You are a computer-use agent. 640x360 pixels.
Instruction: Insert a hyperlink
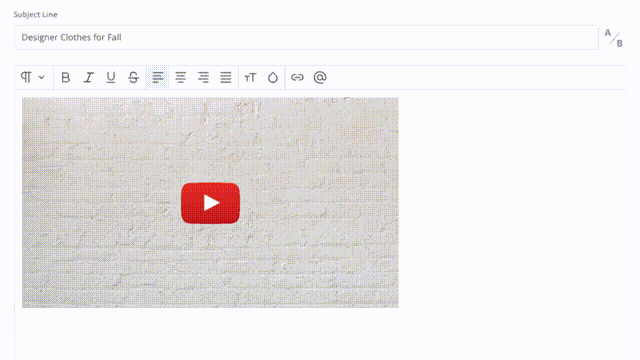[297, 77]
